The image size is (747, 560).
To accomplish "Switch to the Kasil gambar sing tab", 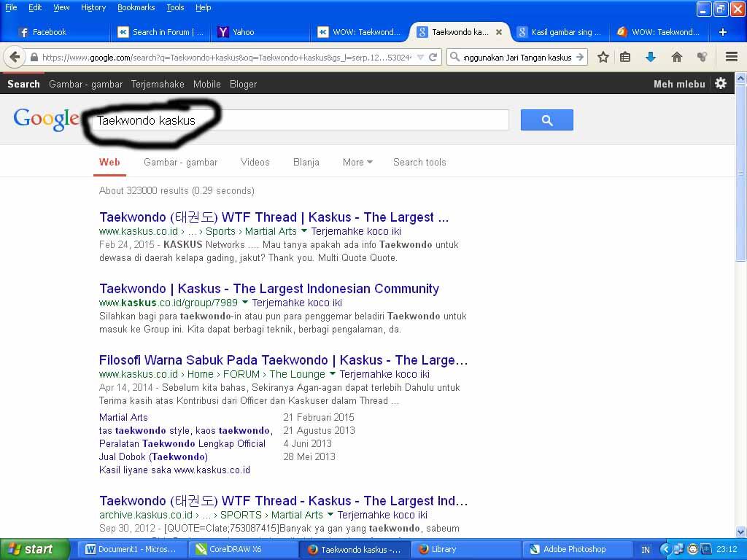I will [560, 32].
